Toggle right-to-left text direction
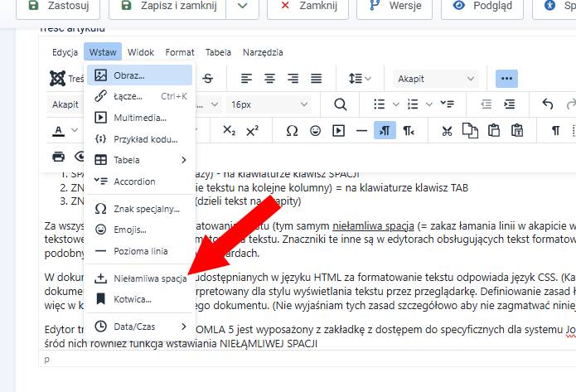 (408, 131)
